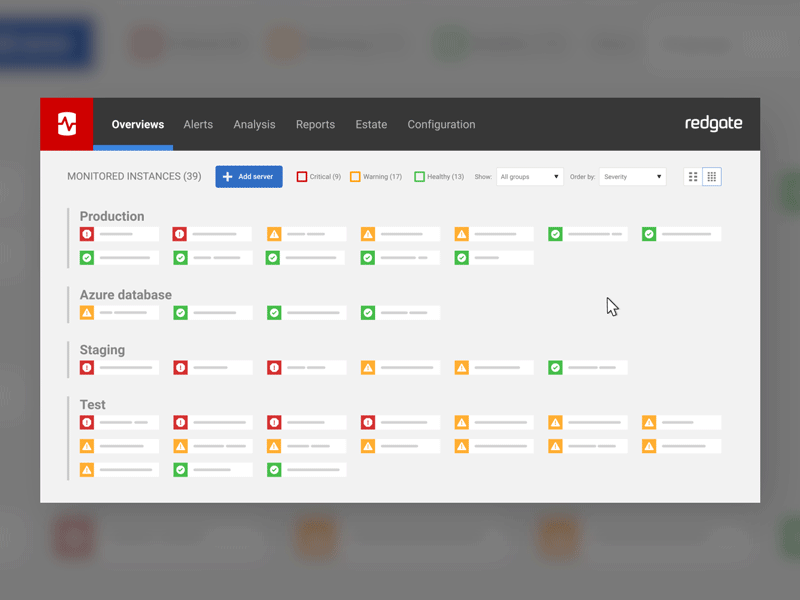The image size is (800, 600).
Task: Click a critical status icon in Production group
Action: tap(87, 233)
